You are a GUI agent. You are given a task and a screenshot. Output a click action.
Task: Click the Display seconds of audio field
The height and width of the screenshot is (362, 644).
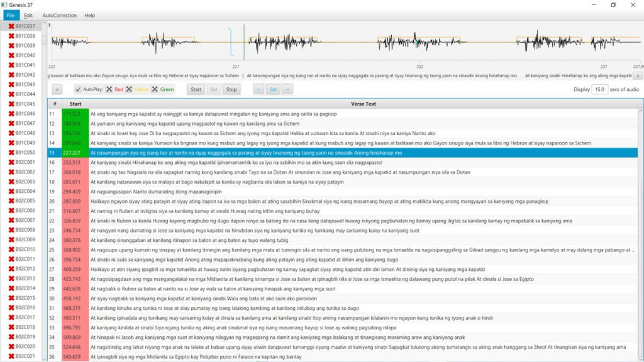click(x=599, y=89)
